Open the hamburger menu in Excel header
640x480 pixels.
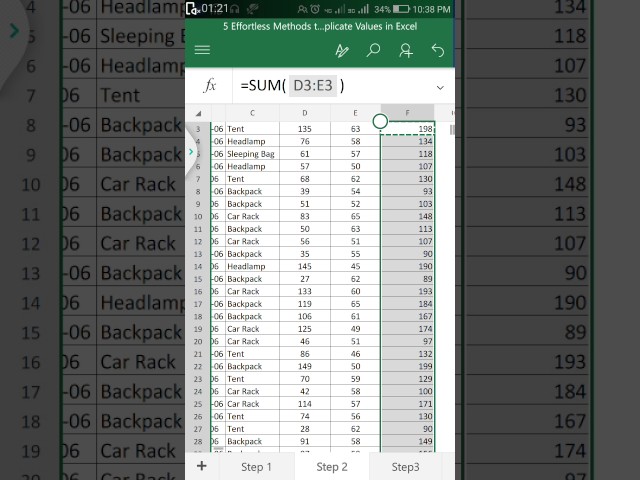tap(202, 50)
